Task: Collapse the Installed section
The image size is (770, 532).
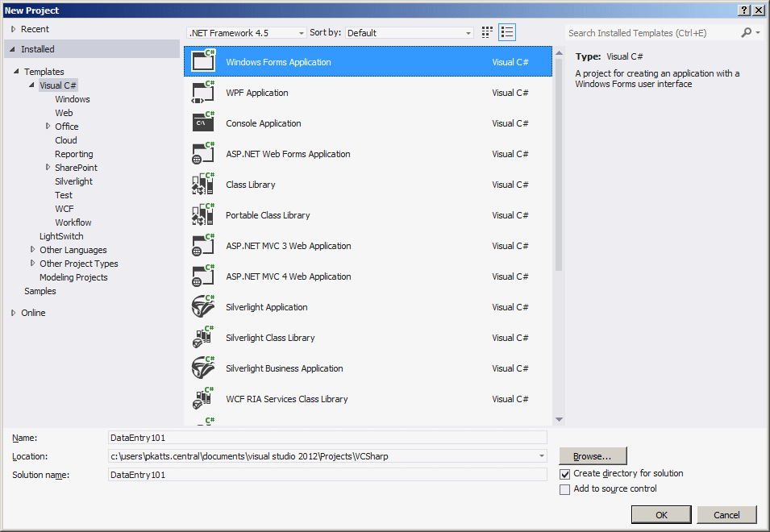Action: [13, 49]
